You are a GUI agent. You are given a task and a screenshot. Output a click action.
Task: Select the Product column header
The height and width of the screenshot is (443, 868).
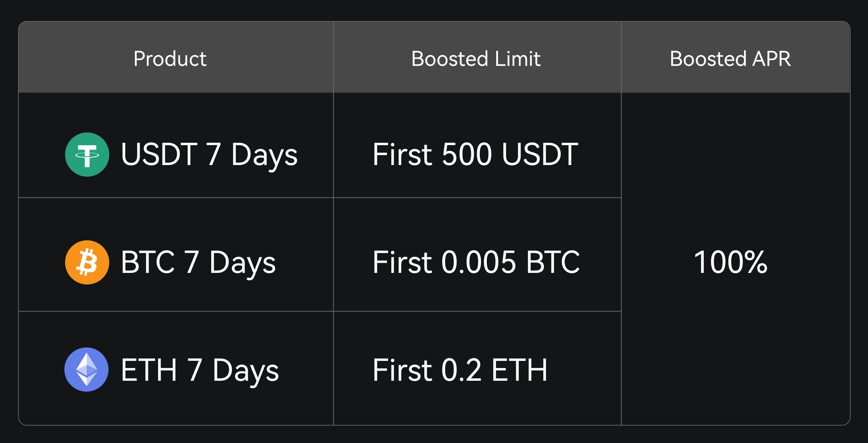[x=170, y=59]
